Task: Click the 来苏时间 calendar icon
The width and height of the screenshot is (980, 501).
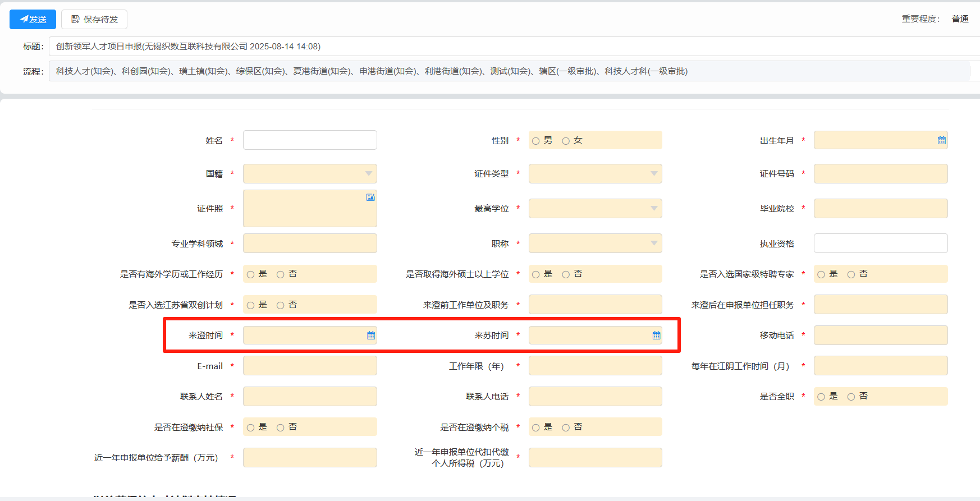Action: [656, 335]
